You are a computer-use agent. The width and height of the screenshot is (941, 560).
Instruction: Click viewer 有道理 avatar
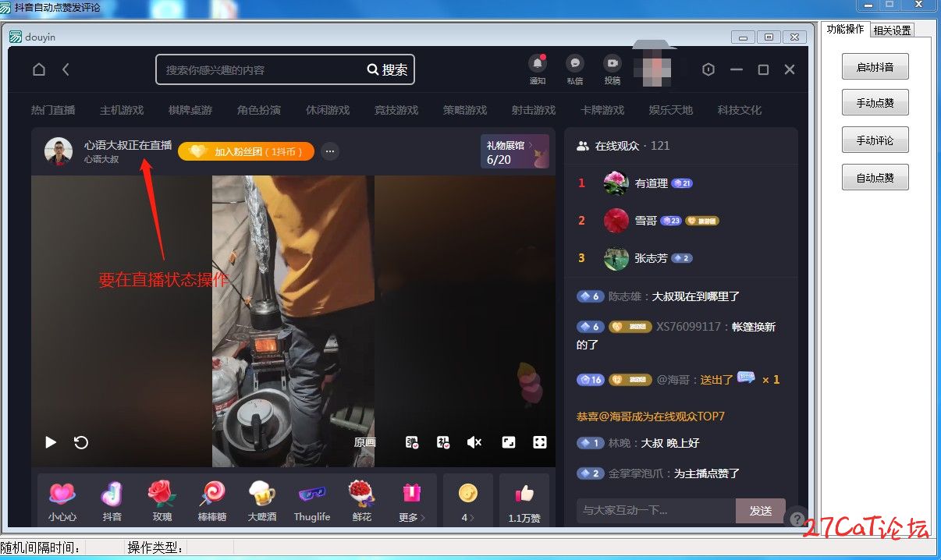(616, 183)
